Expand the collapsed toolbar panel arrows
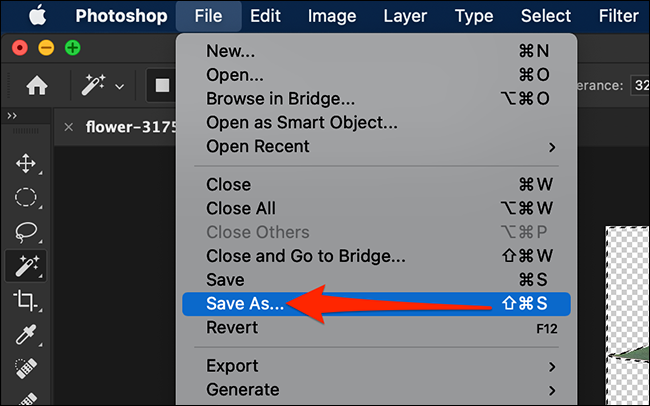Image resolution: width=650 pixels, height=406 pixels. coord(12,116)
